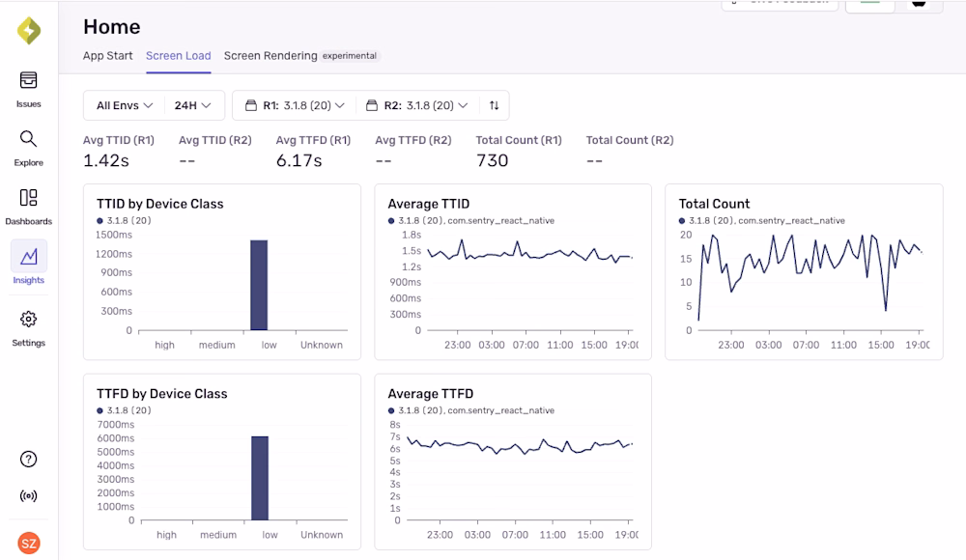Switch to the Screen Rendering tab
The width and height of the screenshot is (966, 560).
tap(270, 56)
